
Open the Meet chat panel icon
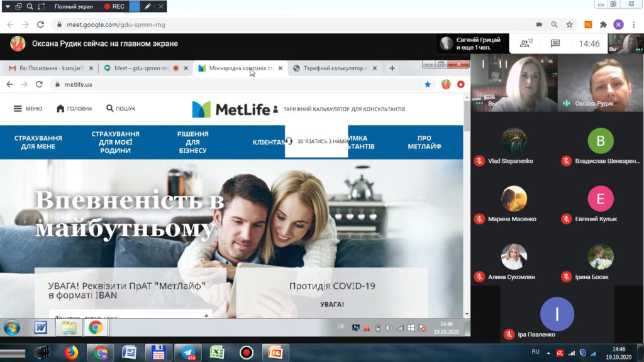(x=555, y=43)
